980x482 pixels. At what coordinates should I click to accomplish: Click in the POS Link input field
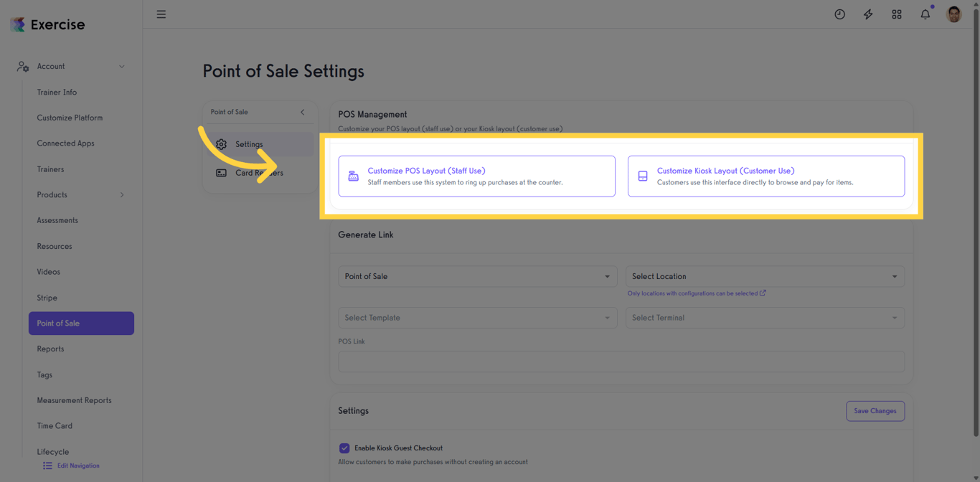[621, 361]
